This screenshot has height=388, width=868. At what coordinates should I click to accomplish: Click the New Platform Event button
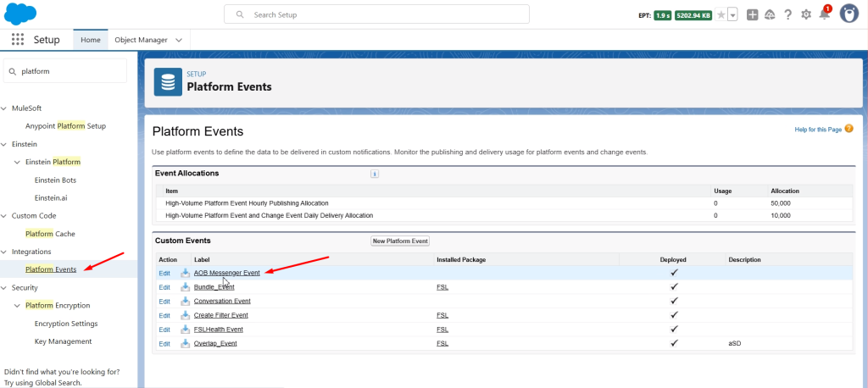tap(400, 241)
